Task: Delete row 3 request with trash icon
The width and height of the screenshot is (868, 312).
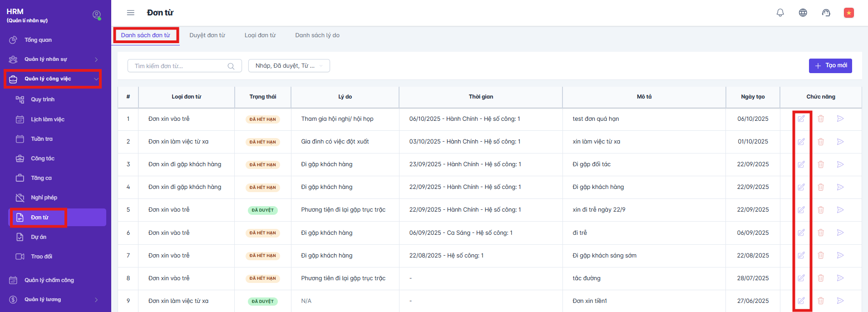Action: coord(821,164)
